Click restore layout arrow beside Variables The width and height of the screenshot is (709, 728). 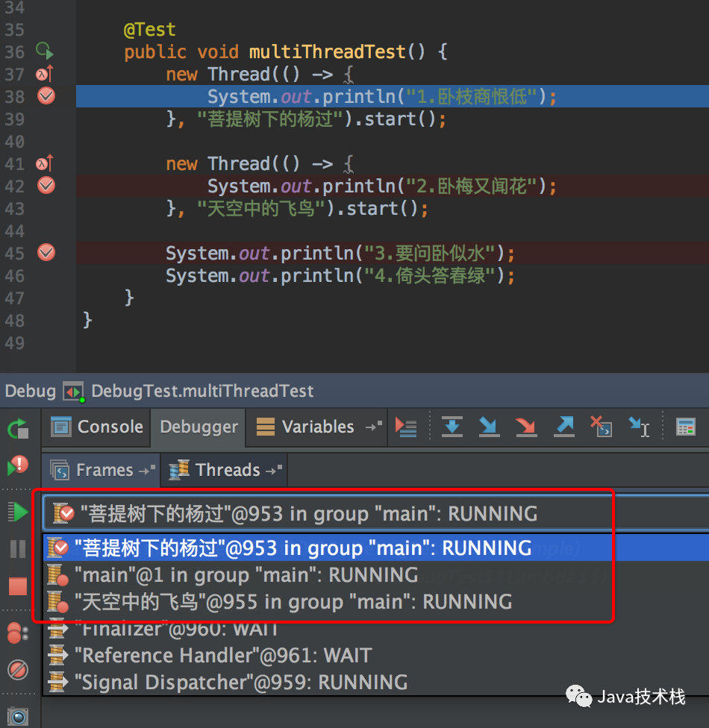click(x=374, y=426)
